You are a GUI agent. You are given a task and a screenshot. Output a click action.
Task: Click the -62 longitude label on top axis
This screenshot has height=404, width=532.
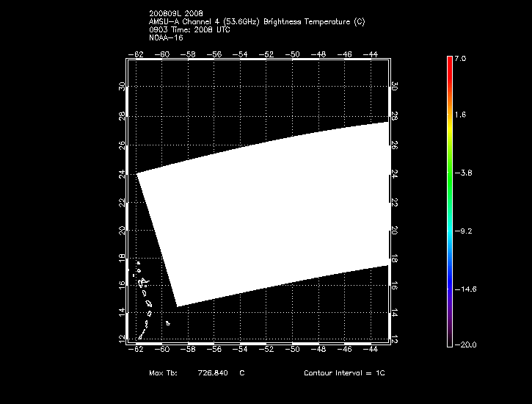(136, 54)
